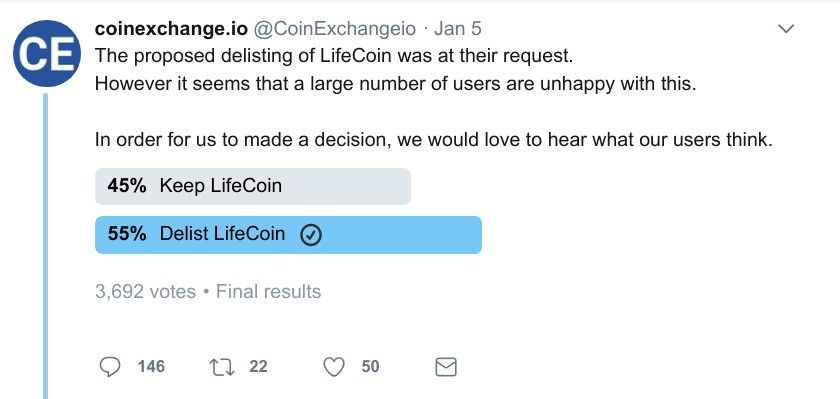The width and height of the screenshot is (840, 399).
Task: Open the tweet options chevron
Action: point(785,29)
